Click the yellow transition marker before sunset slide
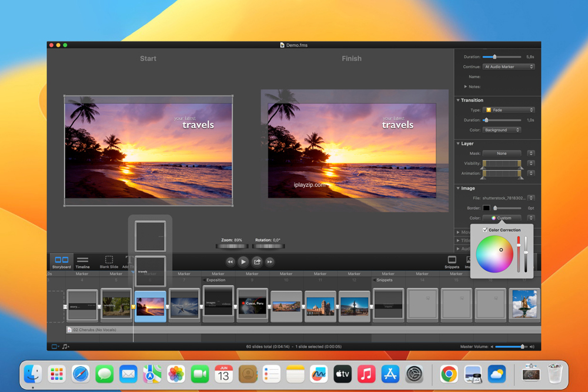Screen dimensions: 588x392 [133, 307]
